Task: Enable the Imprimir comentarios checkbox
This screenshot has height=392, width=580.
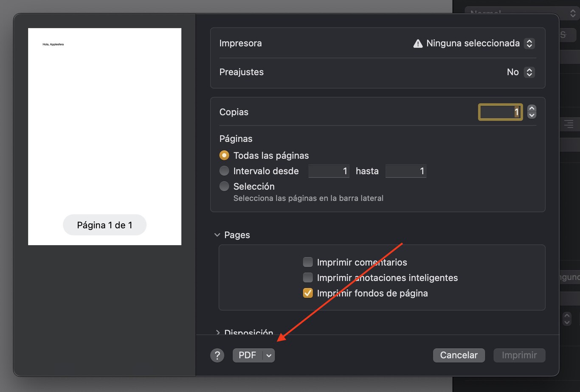Action: 307,262
